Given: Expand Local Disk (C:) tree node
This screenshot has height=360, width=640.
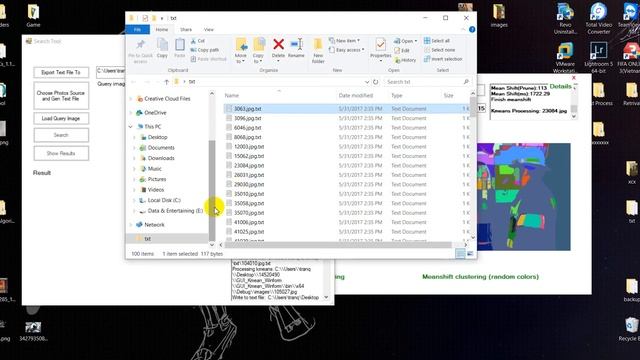Looking at the screenshot, I should [x=135, y=200].
